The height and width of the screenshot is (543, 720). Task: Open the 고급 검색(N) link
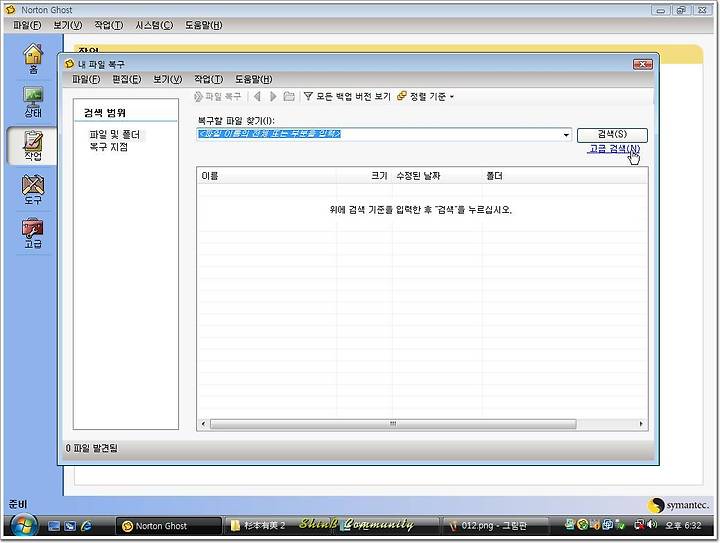614,149
